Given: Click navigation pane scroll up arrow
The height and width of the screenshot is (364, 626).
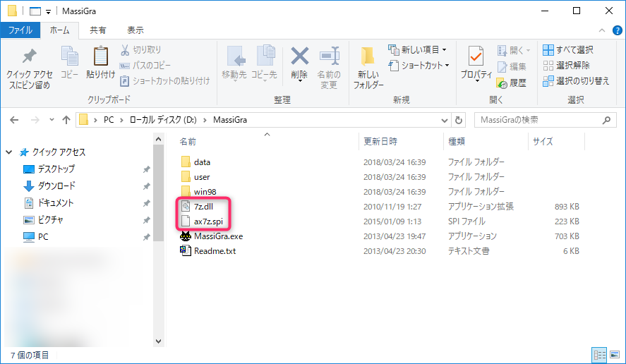Looking at the screenshot, I should (x=159, y=139).
